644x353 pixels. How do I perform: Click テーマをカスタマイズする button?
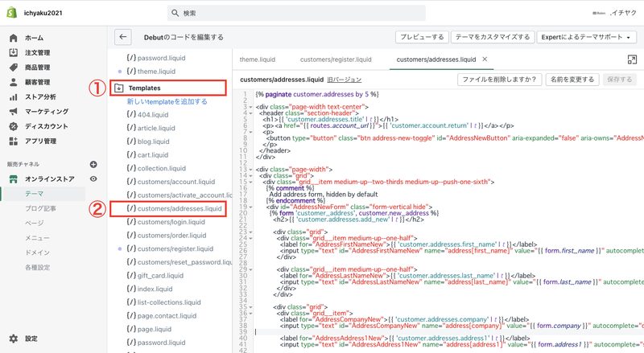pyautogui.click(x=493, y=37)
